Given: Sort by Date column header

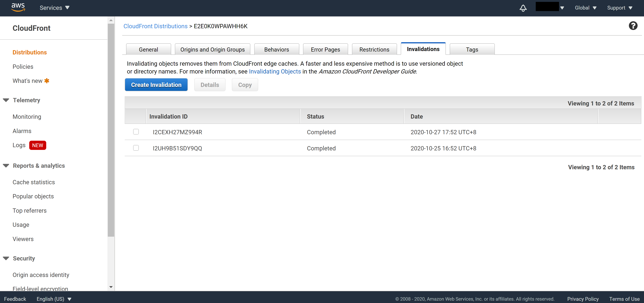Looking at the screenshot, I should coord(501,116).
